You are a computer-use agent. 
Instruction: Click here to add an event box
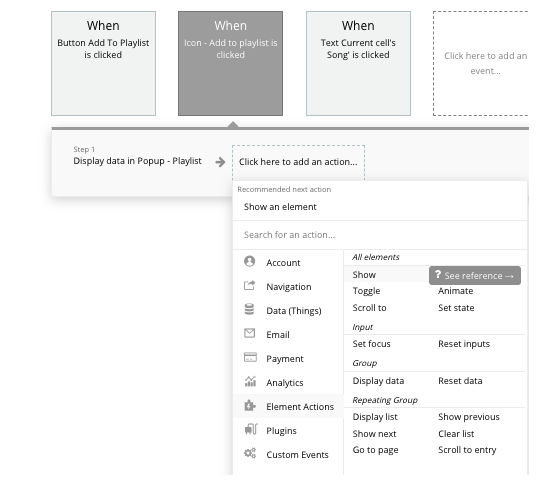click(x=481, y=63)
